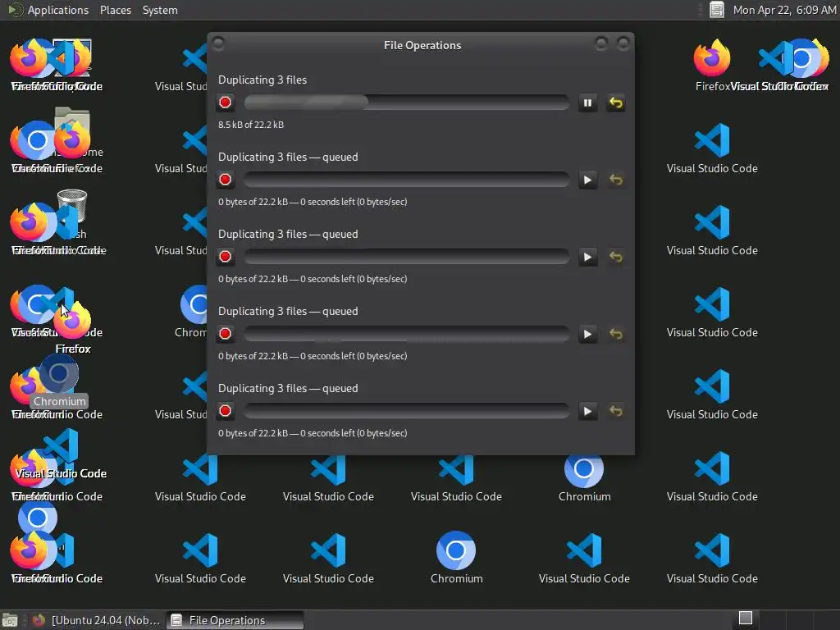Switch to the Ubuntu 24.04 taskbar window
The width and height of the screenshot is (840, 630).
(96, 620)
